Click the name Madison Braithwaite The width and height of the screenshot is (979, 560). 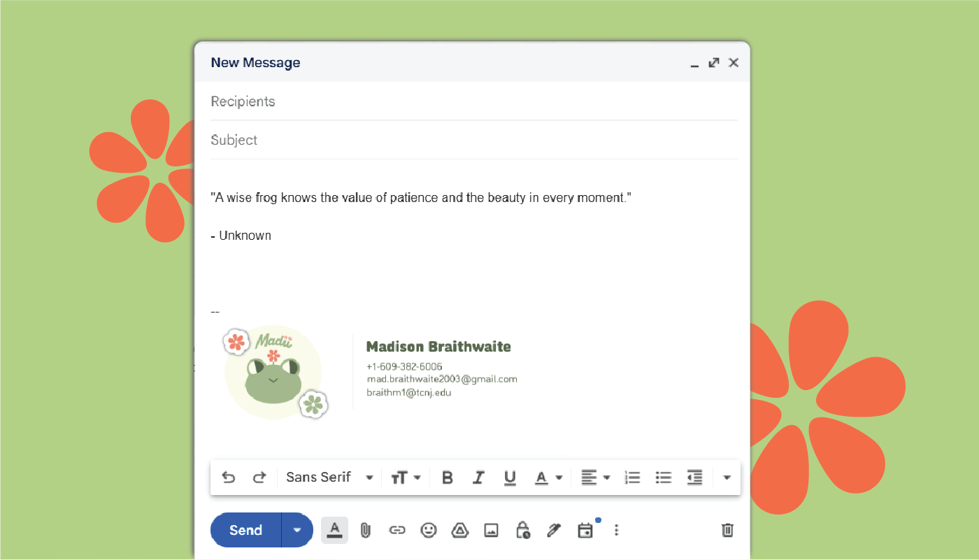point(438,347)
